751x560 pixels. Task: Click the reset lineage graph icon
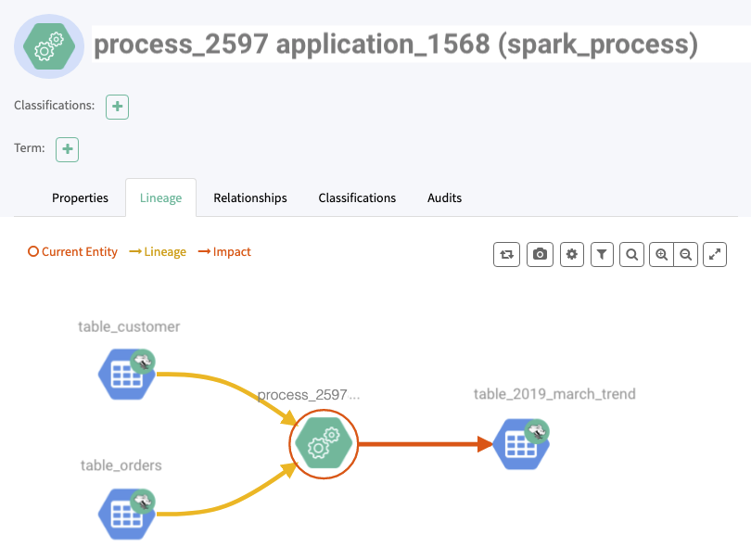507,254
